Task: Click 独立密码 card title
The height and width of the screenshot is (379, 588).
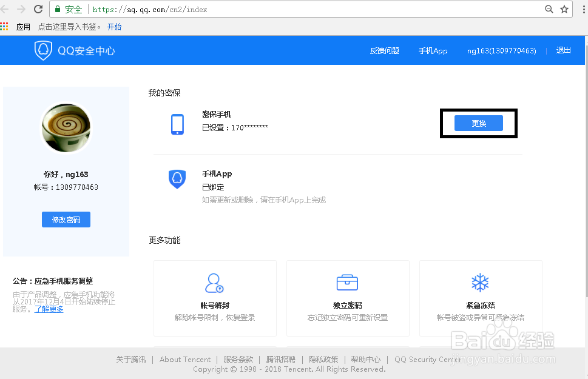Action: coord(348,305)
